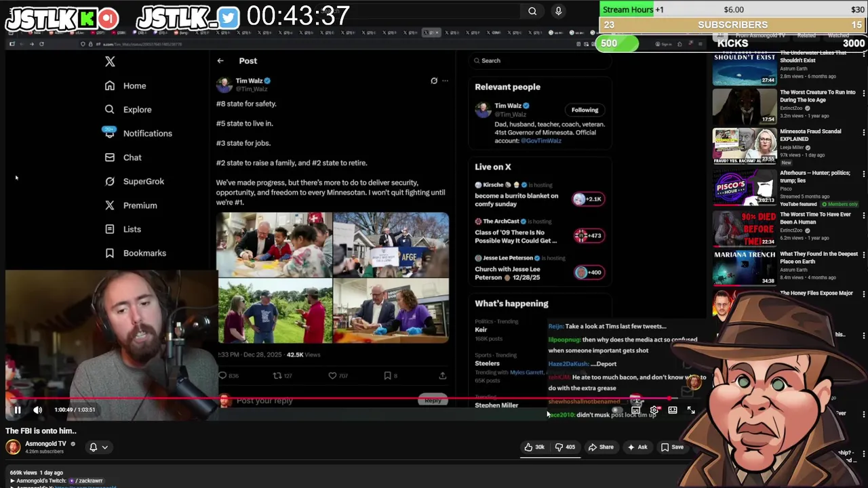The image size is (868, 488).
Task: Click the Reply button
Action: (433, 401)
